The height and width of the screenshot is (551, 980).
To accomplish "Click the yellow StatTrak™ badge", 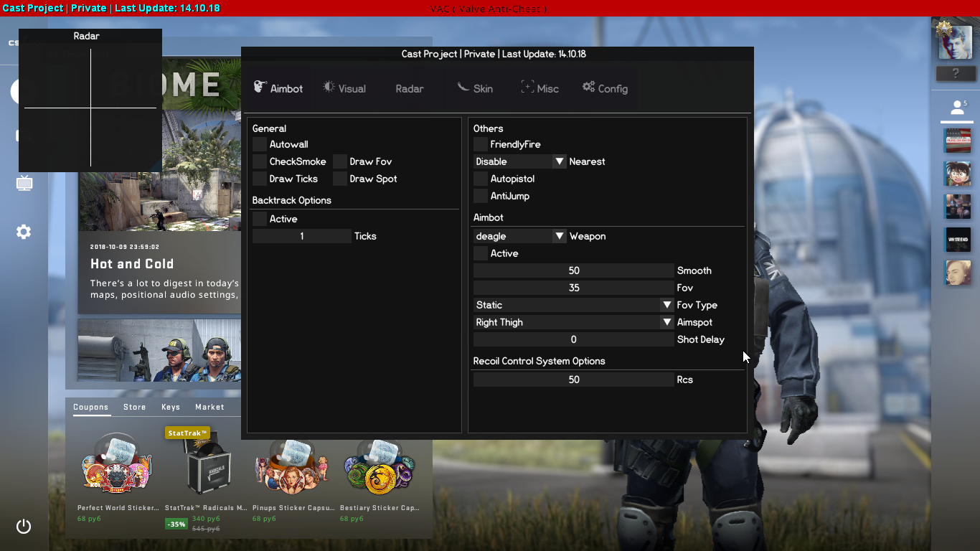I will 187,433.
